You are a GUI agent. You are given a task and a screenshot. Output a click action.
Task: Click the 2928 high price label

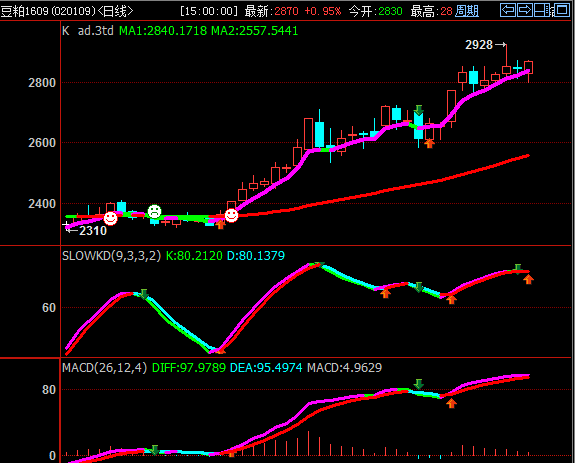pyautogui.click(x=479, y=45)
